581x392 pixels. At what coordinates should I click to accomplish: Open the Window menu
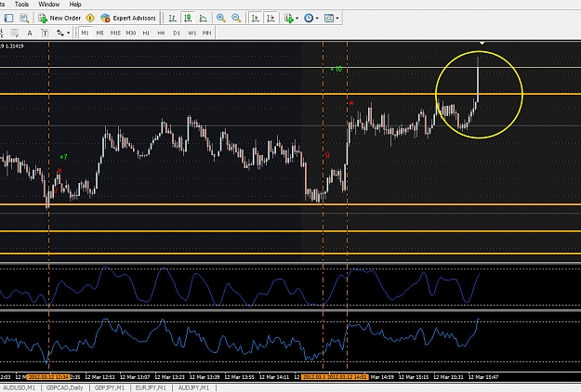[x=49, y=5]
